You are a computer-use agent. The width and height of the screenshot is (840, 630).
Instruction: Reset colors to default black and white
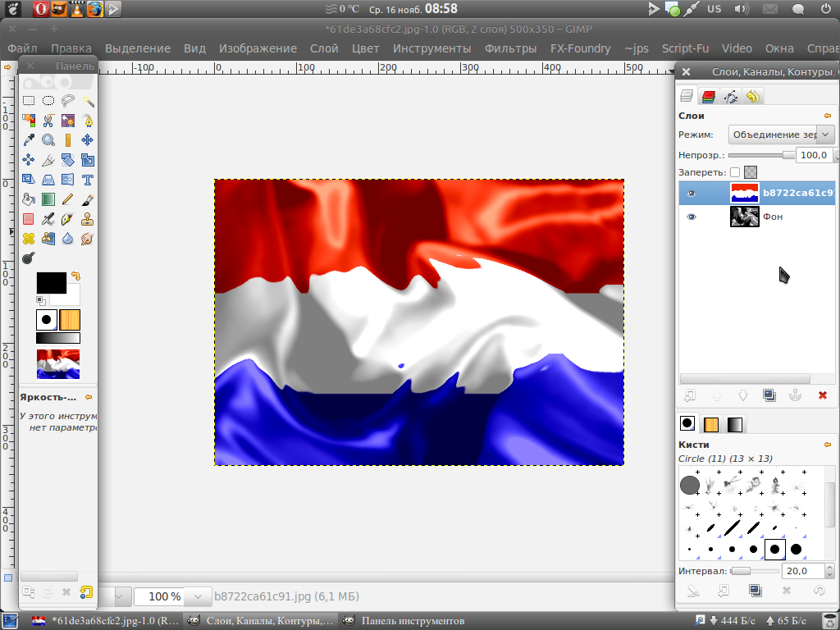41,300
